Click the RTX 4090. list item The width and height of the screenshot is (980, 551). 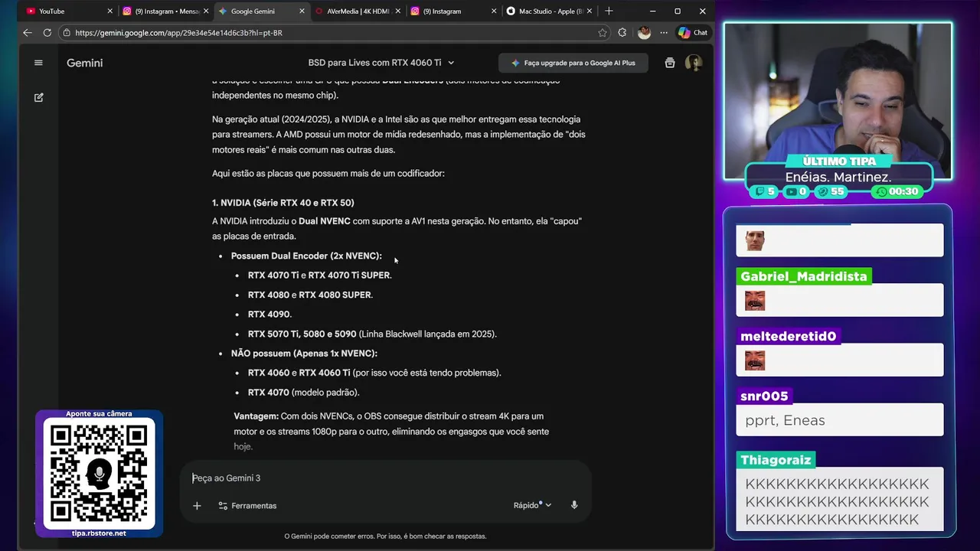[x=269, y=315]
